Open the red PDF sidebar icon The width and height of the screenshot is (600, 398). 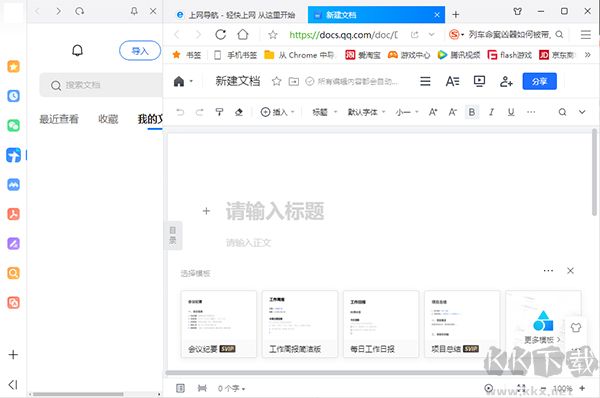[x=13, y=214]
